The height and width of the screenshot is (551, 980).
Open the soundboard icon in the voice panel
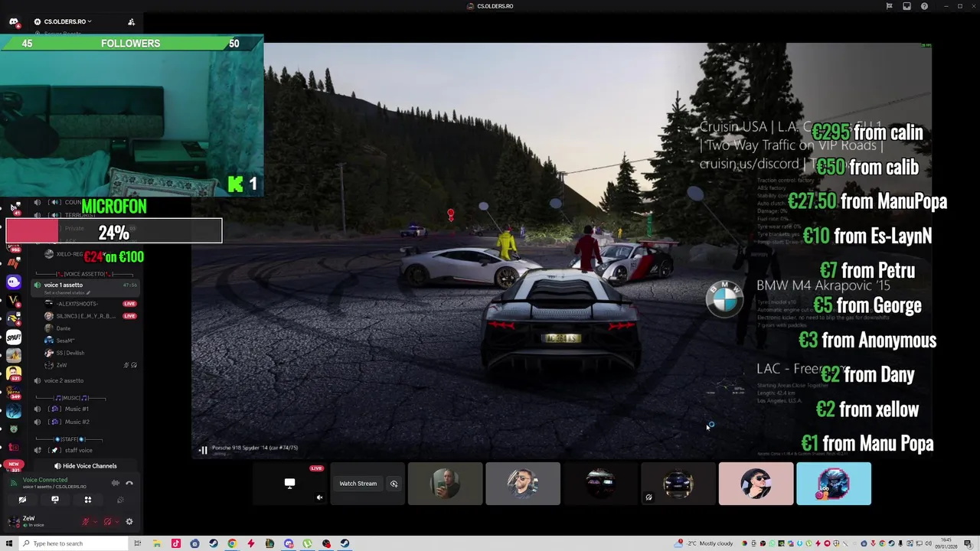[120, 500]
